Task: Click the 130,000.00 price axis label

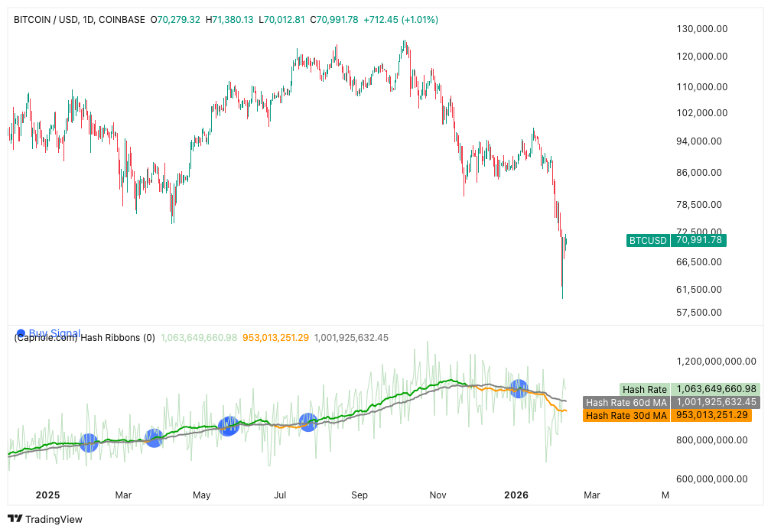Action: click(701, 29)
